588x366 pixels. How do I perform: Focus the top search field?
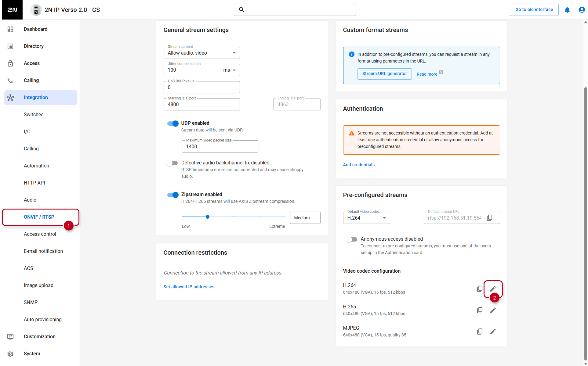(295, 10)
